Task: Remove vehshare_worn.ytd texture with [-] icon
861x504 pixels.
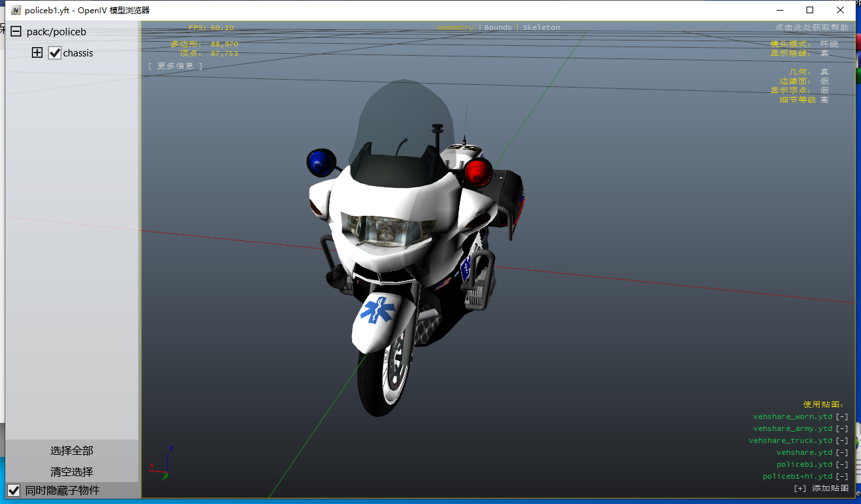Action: 842,417
